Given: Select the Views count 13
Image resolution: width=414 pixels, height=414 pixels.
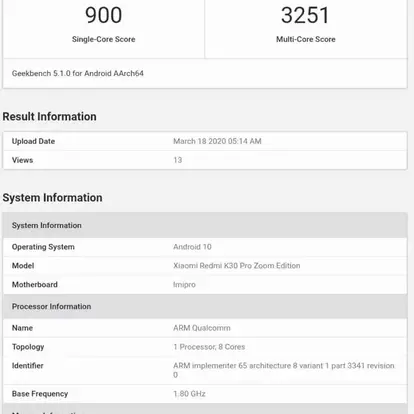Looking at the screenshot, I should (178, 160).
